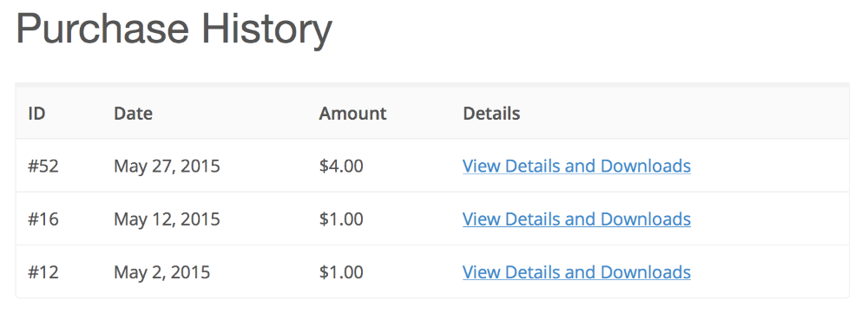
Task: Click the Amount column header
Action: click(352, 114)
